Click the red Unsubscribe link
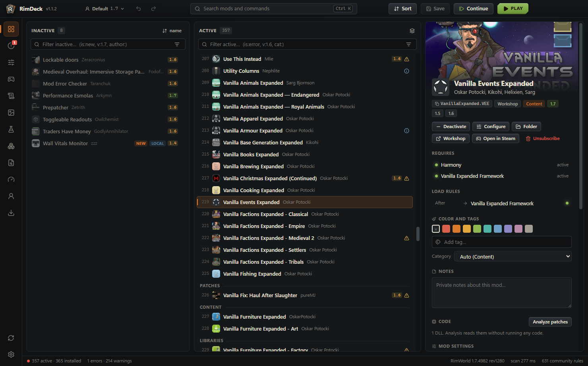The height and width of the screenshot is (366, 588). click(x=543, y=138)
